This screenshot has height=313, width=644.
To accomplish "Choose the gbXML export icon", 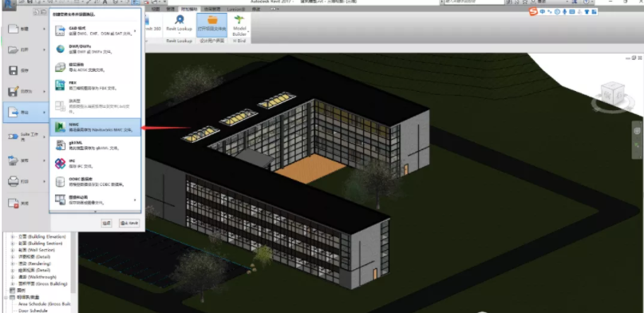I will click(x=61, y=145).
